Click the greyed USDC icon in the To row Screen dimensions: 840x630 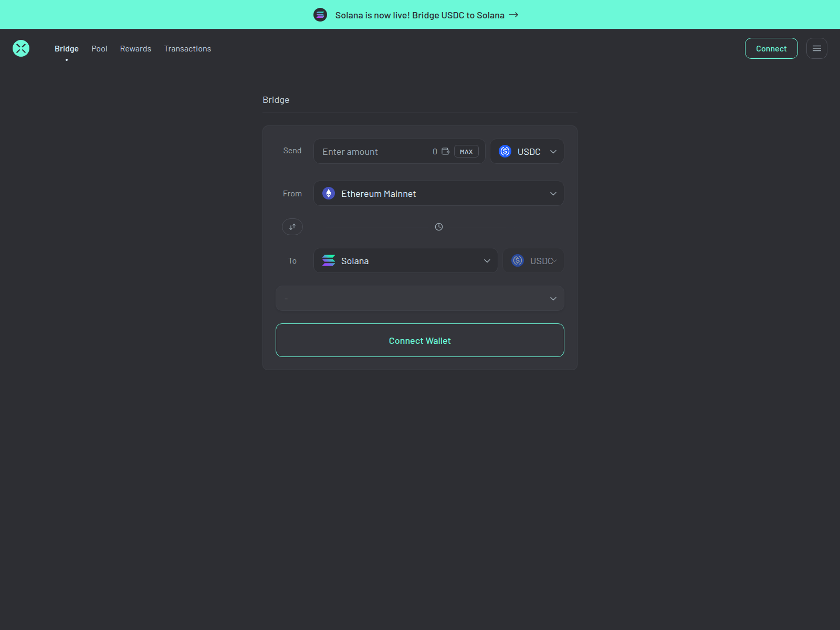[x=518, y=260]
